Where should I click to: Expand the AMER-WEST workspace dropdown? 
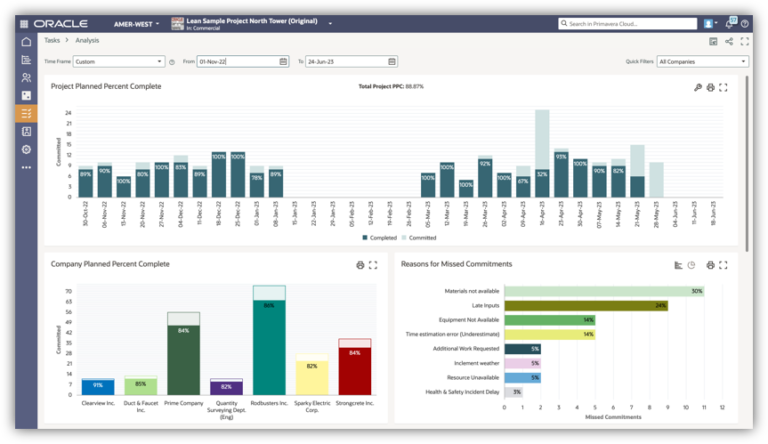(137, 22)
